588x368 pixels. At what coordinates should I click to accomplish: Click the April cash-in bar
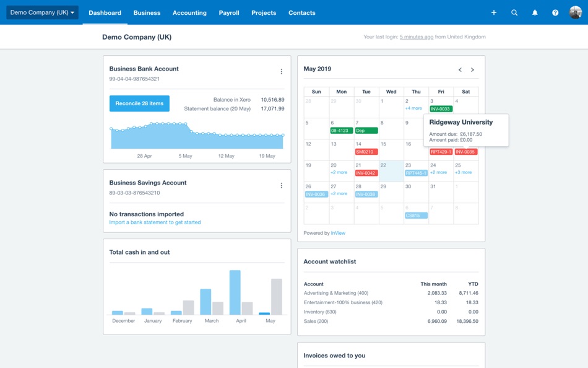(x=235, y=292)
